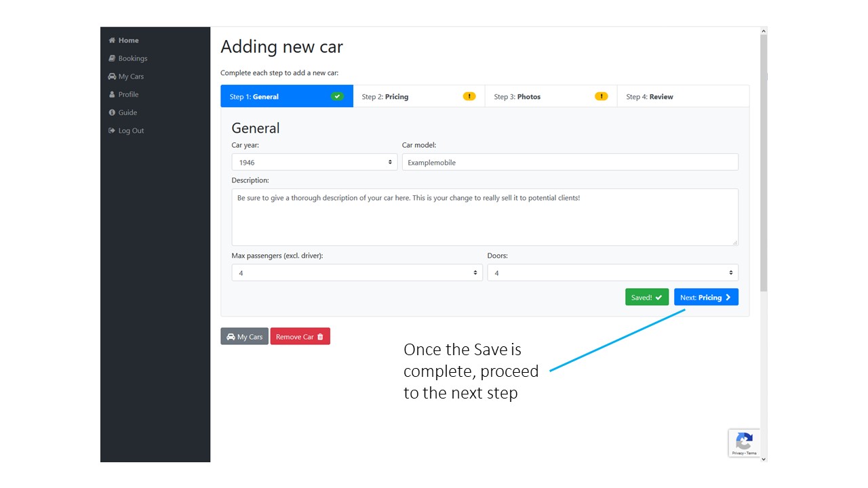Click 'Max passengers (excl. driver):' label
This screenshot has height=488, width=868.
(277, 256)
